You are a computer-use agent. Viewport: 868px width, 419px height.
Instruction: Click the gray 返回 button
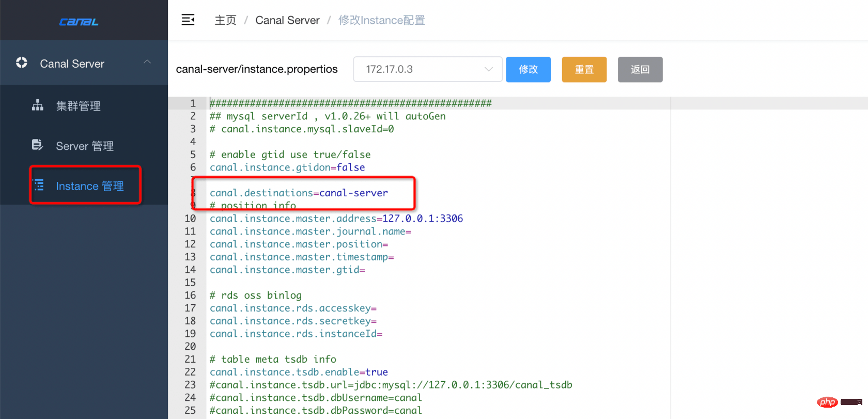pos(640,69)
